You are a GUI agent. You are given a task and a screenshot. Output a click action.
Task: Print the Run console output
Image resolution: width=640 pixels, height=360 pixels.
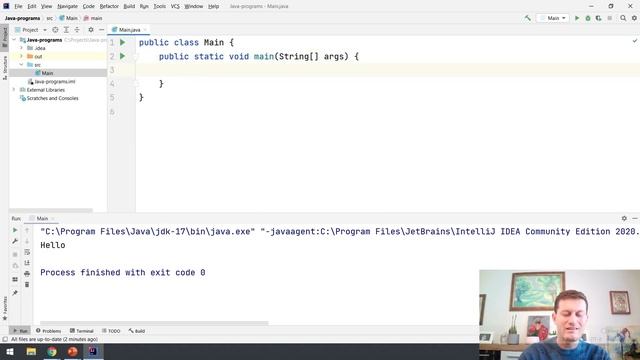tap(27, 273)
